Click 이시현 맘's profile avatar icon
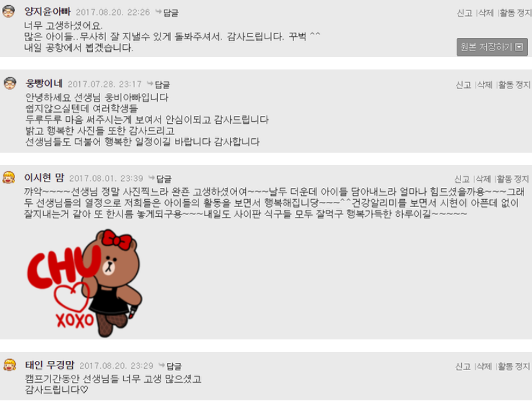Screen dimensions: 532x401 tap(9, 178)
